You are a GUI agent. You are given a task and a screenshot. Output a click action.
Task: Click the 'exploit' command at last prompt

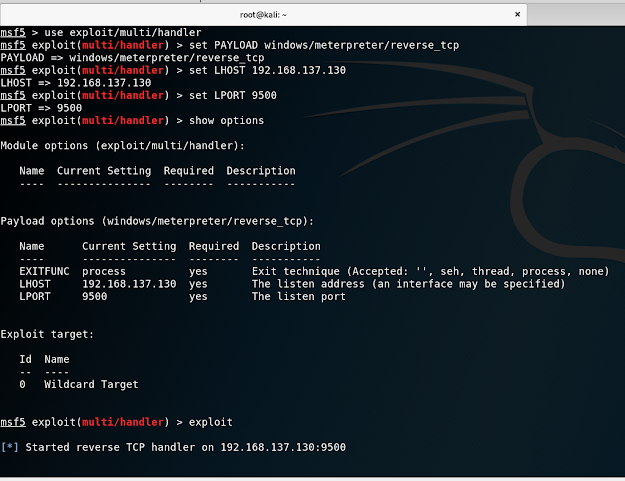point(210,422)
